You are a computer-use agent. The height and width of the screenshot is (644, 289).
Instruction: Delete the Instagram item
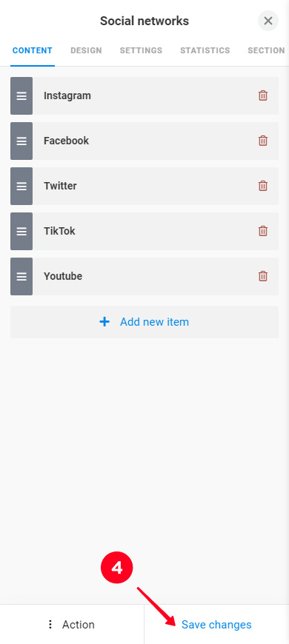click(x=262, y=95)
